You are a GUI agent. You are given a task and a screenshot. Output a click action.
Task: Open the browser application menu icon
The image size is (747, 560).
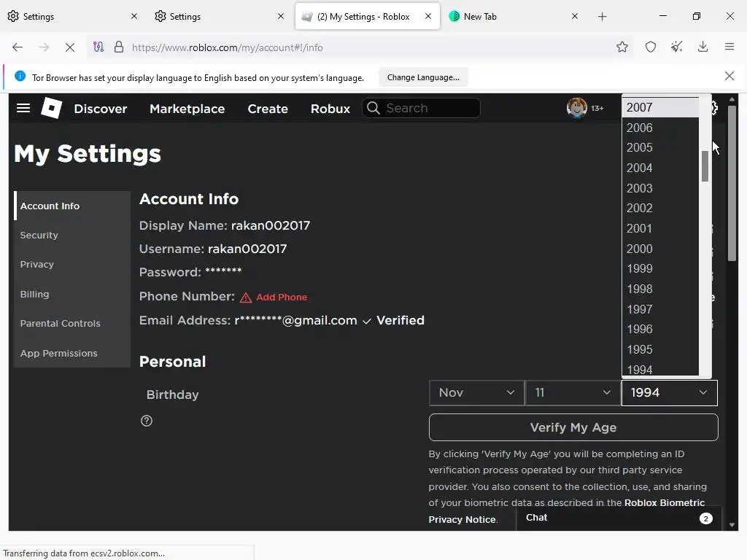pyautogui.click(x=729, y=47)
